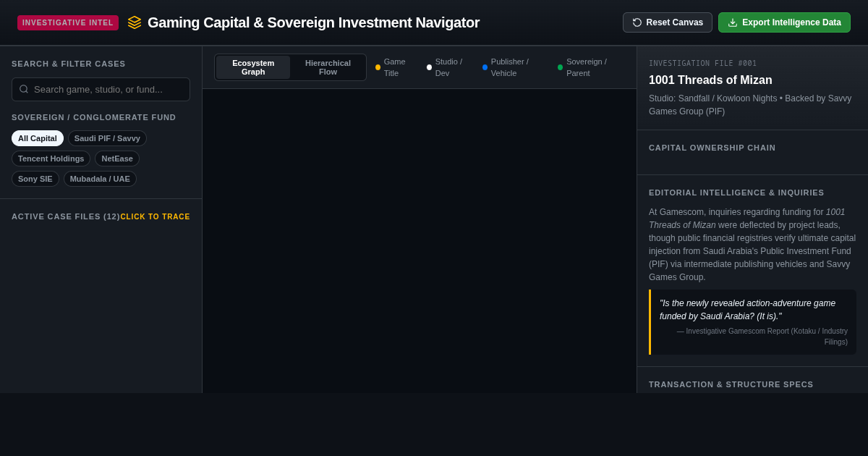Switch to Ecosystem Graph view
Screen dimensions: 868x456
click(x=253, y=67)
